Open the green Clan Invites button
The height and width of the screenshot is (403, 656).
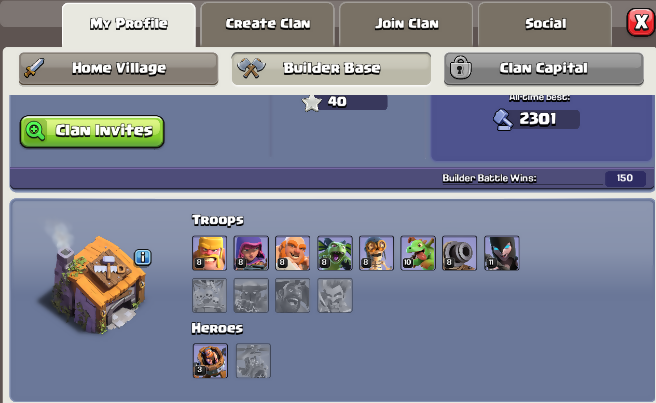pos(92,131)
